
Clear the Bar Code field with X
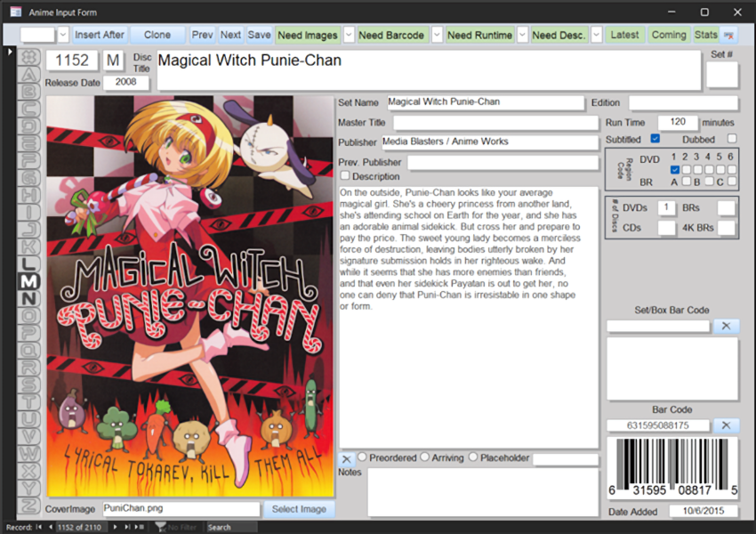tap(726, 425)
